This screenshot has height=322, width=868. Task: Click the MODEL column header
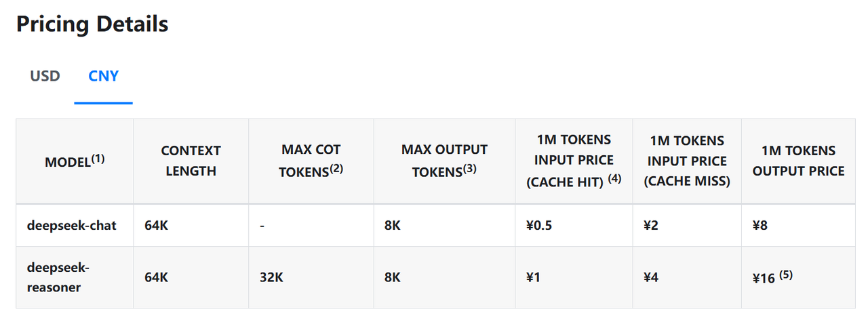tap(75, 161)
